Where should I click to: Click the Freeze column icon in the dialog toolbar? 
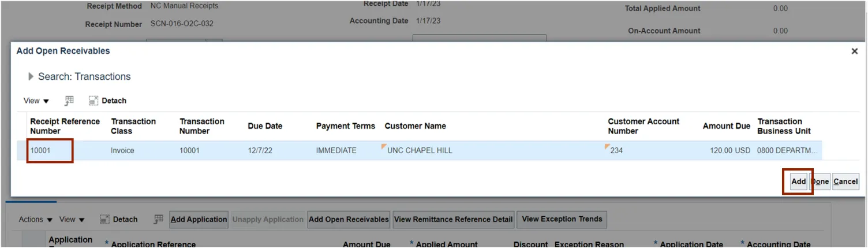(69, 101)
